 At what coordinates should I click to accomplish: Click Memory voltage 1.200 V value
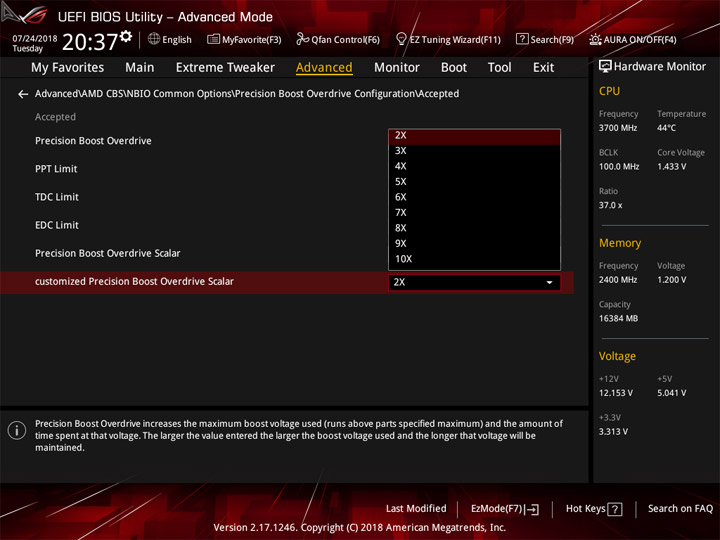[671, 280]
